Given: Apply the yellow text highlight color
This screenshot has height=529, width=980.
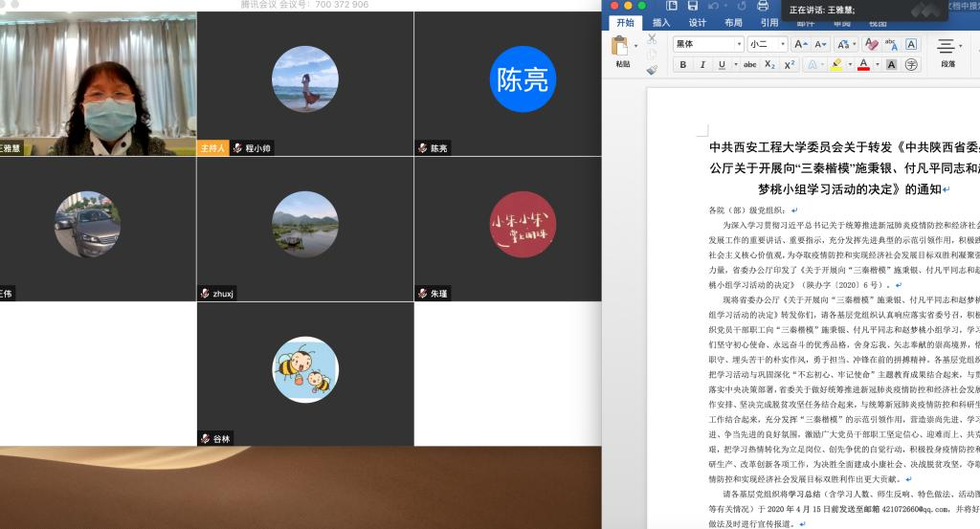Looking at the screenshot, I should (835, 65).
